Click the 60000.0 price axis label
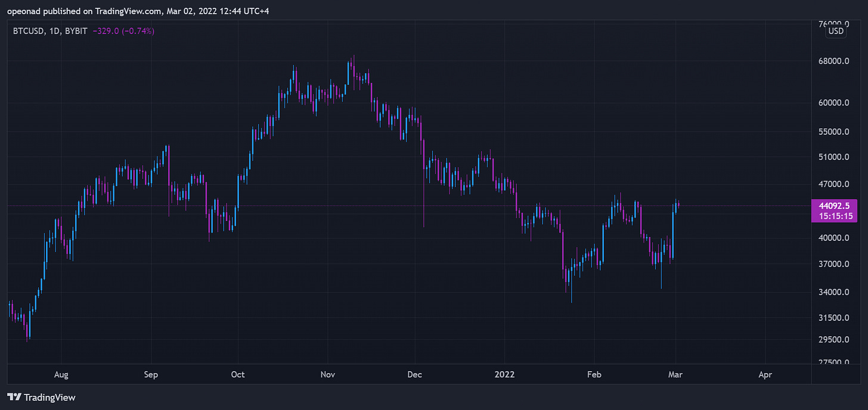The width and height of the screenshot is (868, 410). click(833, 102)
